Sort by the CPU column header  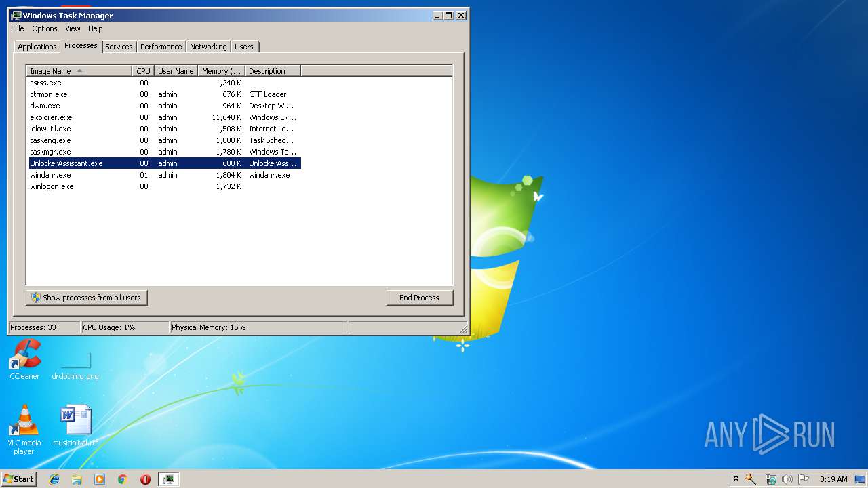pyautogui.click(x=143, y=71)
